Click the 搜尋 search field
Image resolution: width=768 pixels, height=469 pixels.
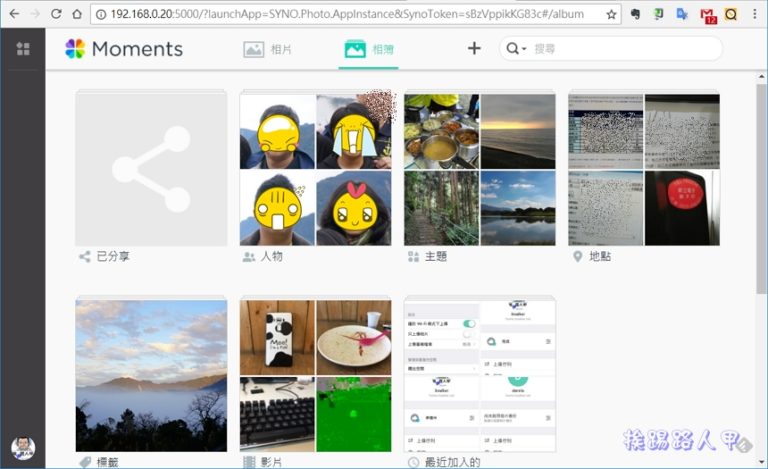pyautogui.click(x=620, y=49)
